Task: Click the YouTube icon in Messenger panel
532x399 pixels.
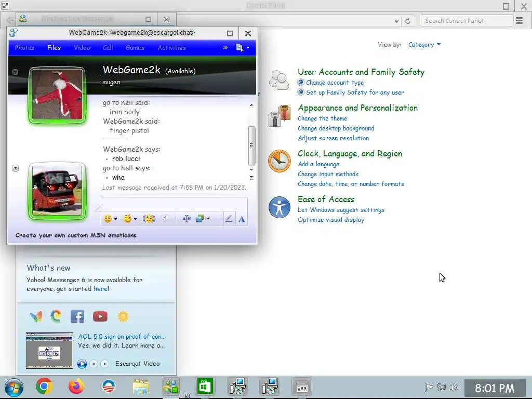Action: tap(100, 316)
